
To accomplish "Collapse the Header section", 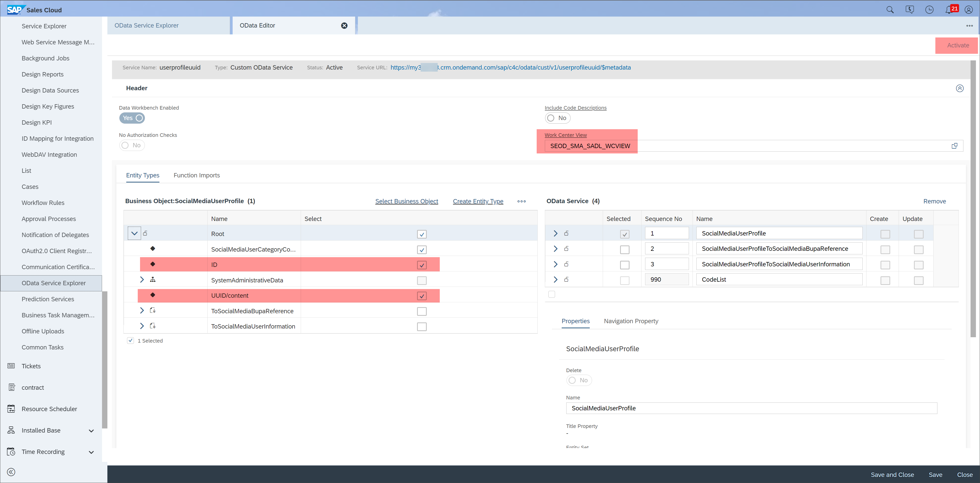I will (959, 88).
